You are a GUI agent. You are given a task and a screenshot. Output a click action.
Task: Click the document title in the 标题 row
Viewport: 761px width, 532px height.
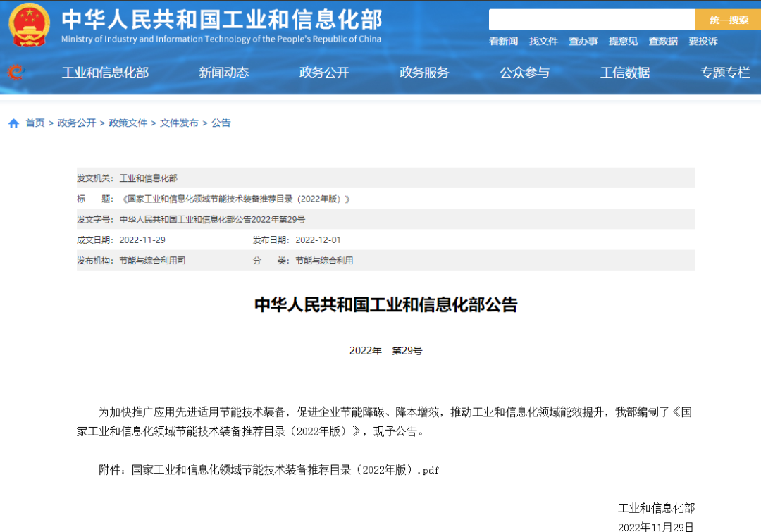coord(235,199)
